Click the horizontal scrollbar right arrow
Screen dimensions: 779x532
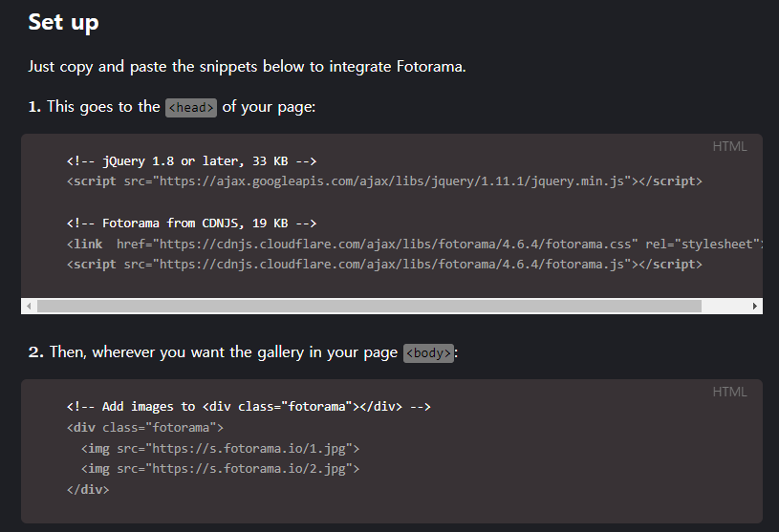click(755, 307)
